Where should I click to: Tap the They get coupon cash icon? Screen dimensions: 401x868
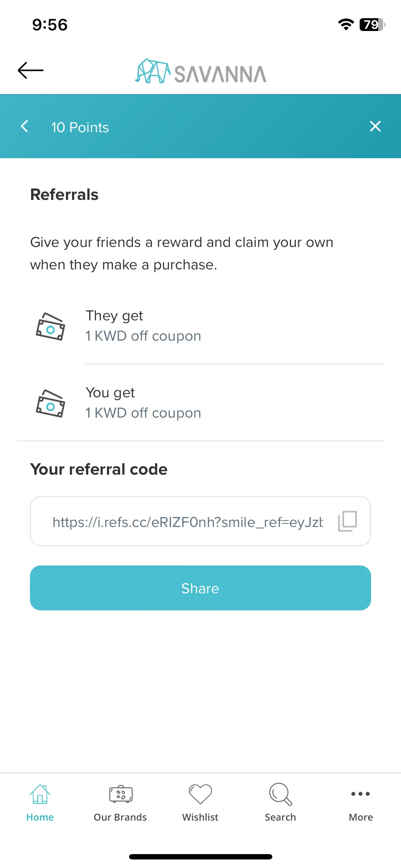tap(51, 327)
